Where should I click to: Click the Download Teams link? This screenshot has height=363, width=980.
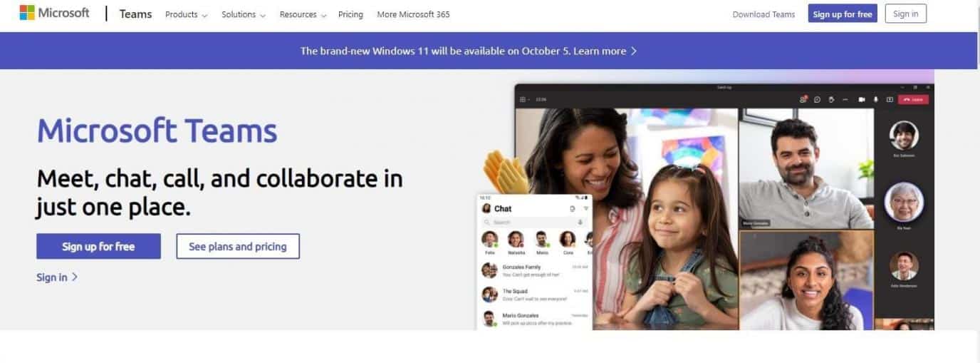pyautogui.click(x=763, y=14)
